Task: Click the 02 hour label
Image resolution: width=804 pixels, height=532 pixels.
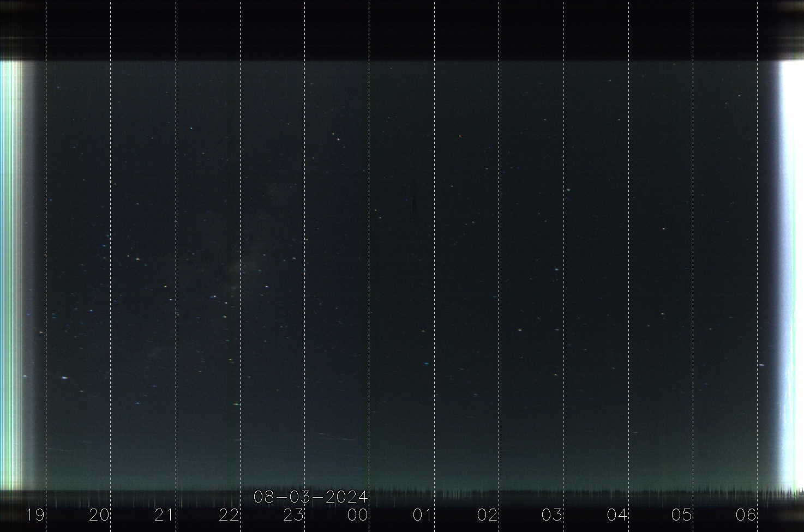Action: (x=488, y=515)
